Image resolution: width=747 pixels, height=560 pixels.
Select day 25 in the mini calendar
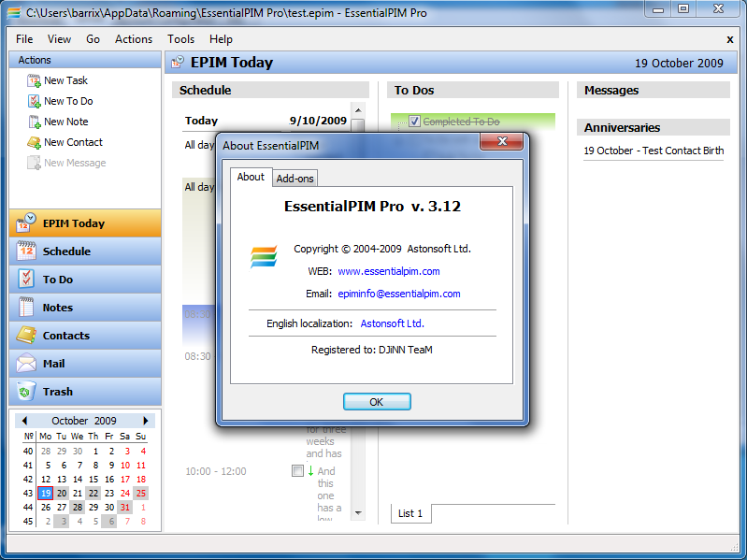pyautogui.click(x=141, y=494)
